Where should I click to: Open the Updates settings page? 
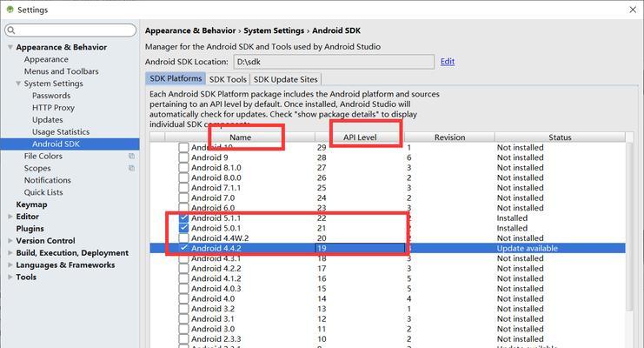click(x=48, y=120)
